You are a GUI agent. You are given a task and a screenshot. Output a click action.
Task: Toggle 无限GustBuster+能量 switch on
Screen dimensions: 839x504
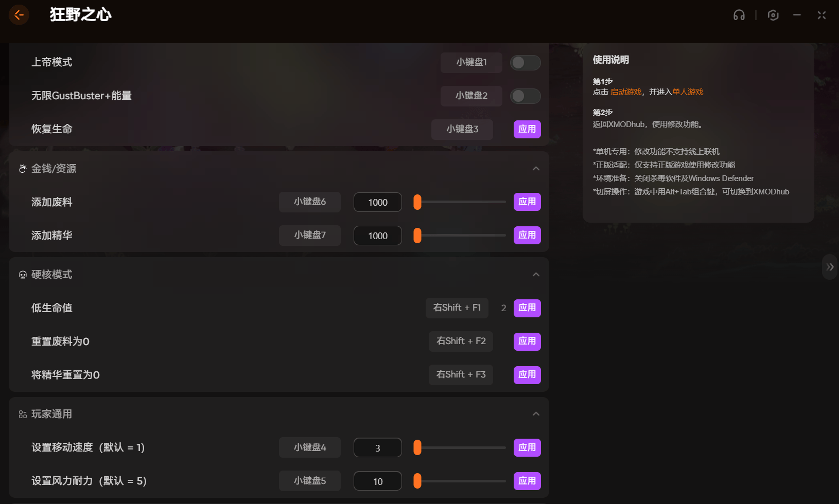[525, 96]
